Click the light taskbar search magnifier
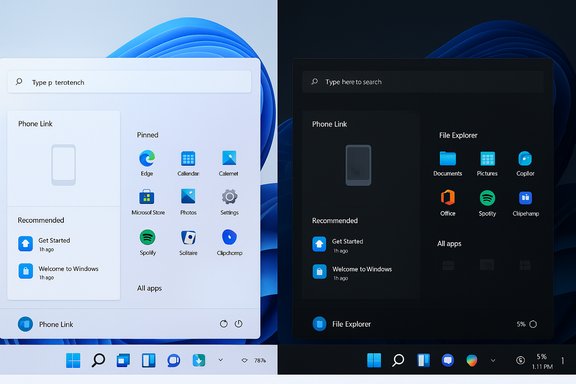Screen dimensions: 576x384 coord(98,360)
